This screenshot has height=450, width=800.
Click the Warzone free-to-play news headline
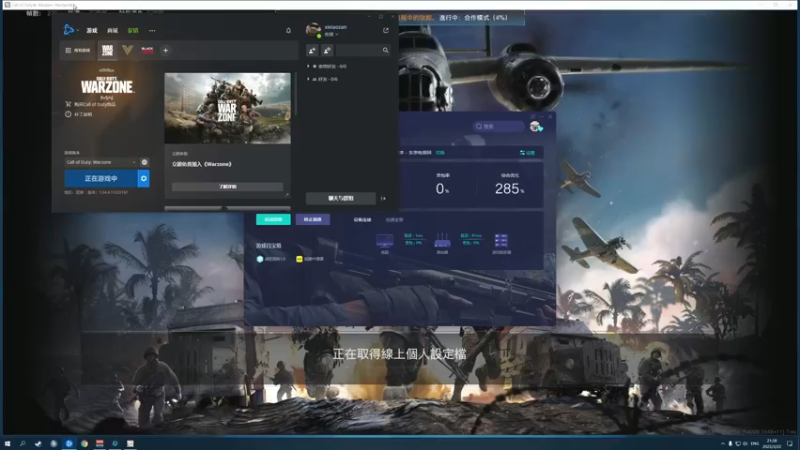202,164
